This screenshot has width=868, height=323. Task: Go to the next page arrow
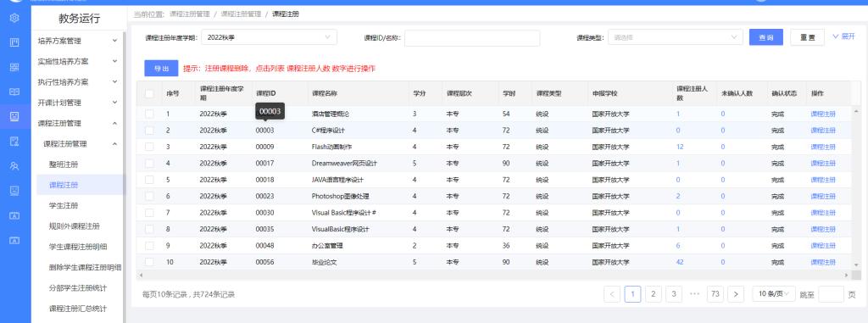coord(735,294)
